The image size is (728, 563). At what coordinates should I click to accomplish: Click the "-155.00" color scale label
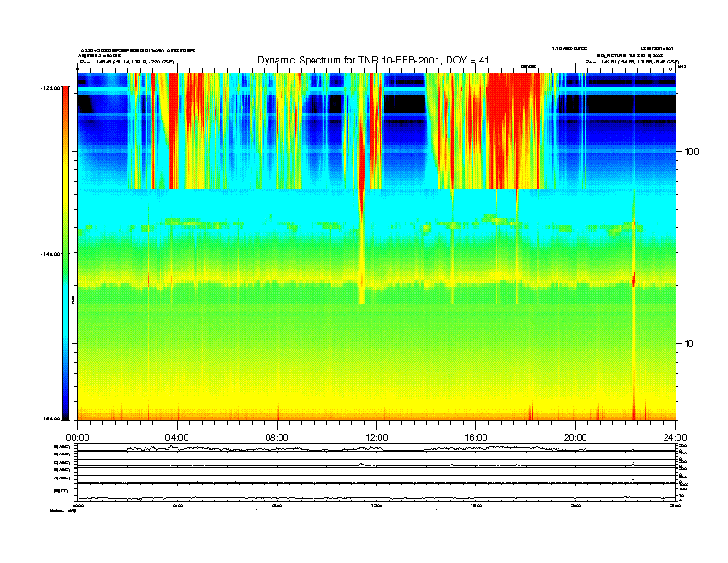(x=51, y=419)
